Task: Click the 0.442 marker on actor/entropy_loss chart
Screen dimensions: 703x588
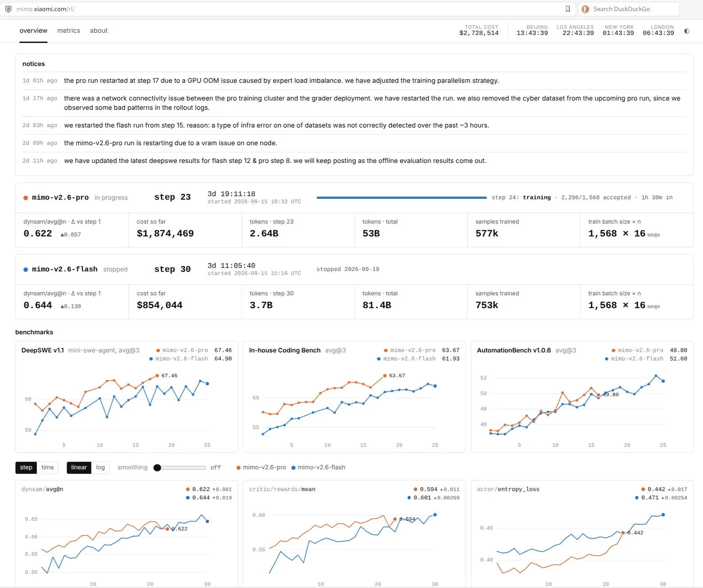Action: click(x=623, y=533)
